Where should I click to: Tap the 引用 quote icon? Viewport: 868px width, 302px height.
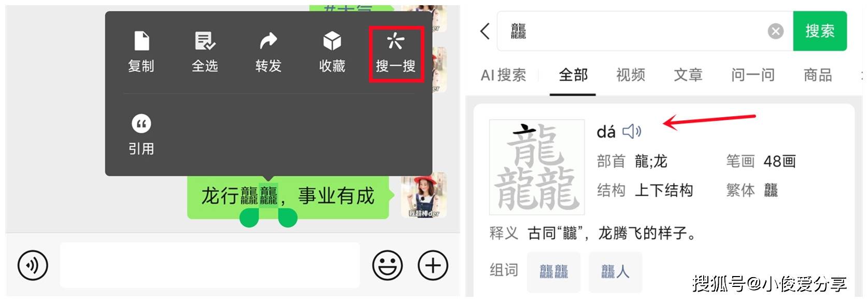(141, 123)
